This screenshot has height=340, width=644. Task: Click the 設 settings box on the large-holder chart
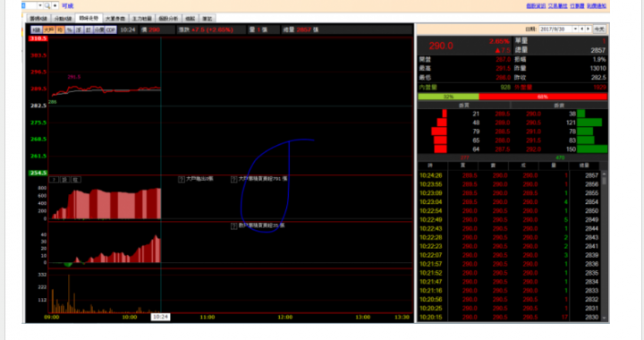tap(65, 180)
